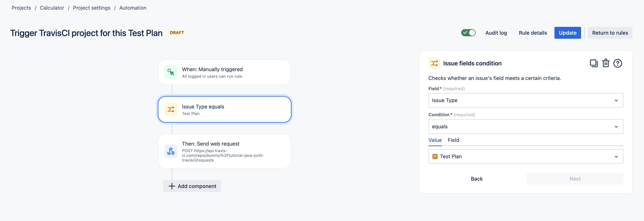Viewport: 644px width, 221px height.
Task: Click the shuffle icon on Issue Type card
Action: 171,109
